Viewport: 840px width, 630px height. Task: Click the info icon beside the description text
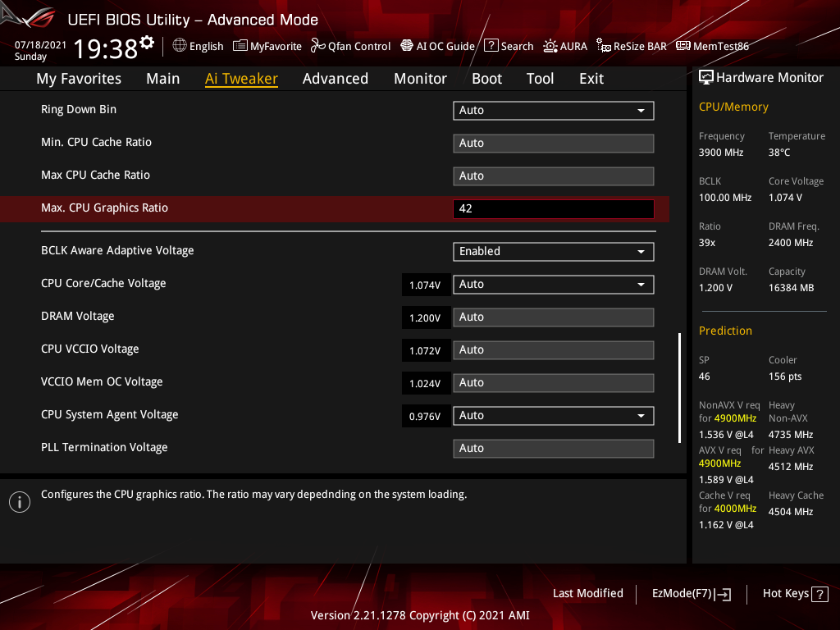click(19, 501)
